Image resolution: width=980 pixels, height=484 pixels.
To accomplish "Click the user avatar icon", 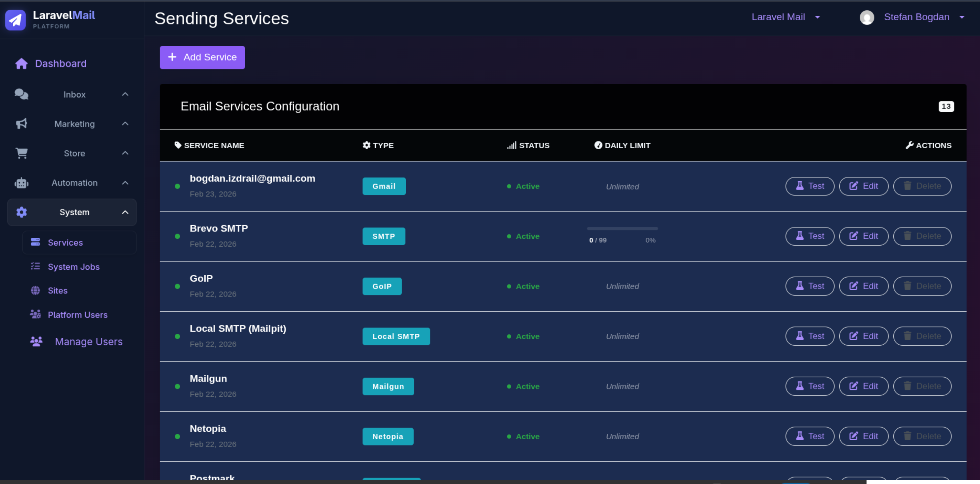I will [x=867, y=17].
